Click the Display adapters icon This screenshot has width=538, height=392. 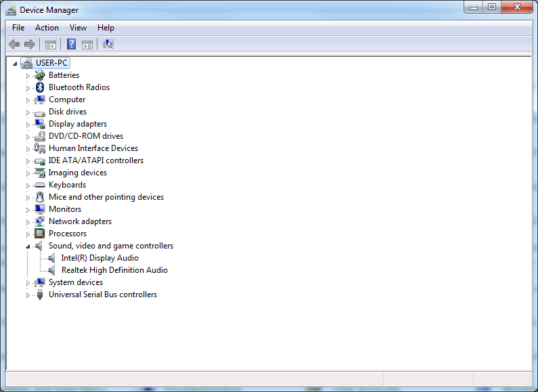point(40,124)
